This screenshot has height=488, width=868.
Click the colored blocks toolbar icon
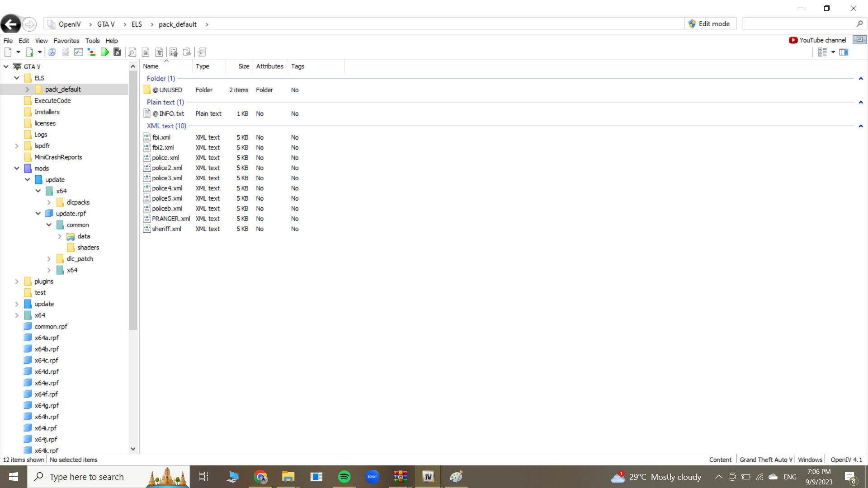[92, 52]
